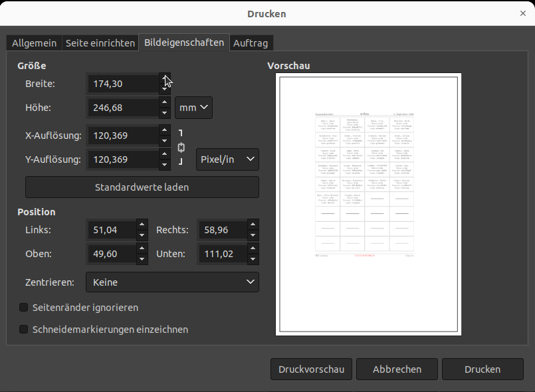Viewport: 535px width, 392px height.
Task: Start printing with the Drucken button
Action: pyautogui.click(x=482, y=369)
